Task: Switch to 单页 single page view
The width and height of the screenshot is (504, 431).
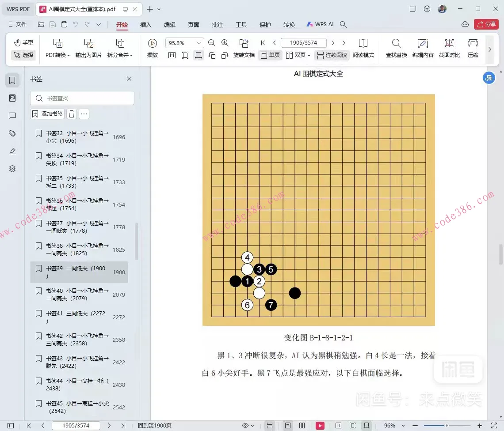Action: (270, 55)
